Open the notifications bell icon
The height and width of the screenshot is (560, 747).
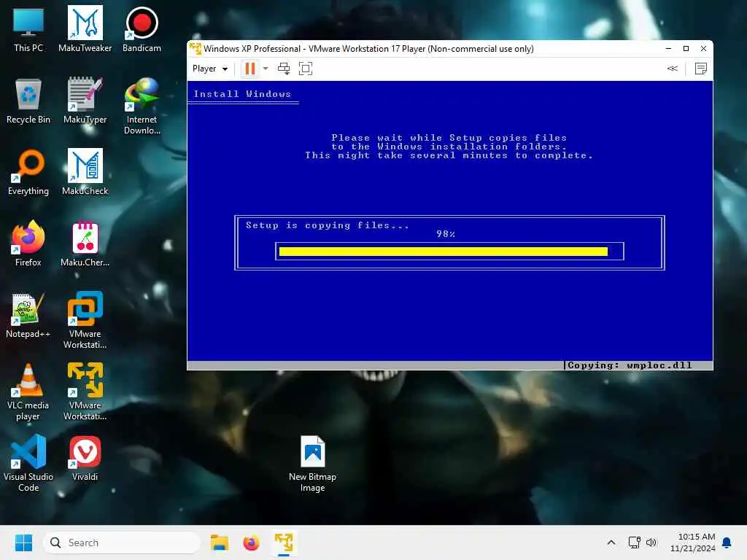727,542
